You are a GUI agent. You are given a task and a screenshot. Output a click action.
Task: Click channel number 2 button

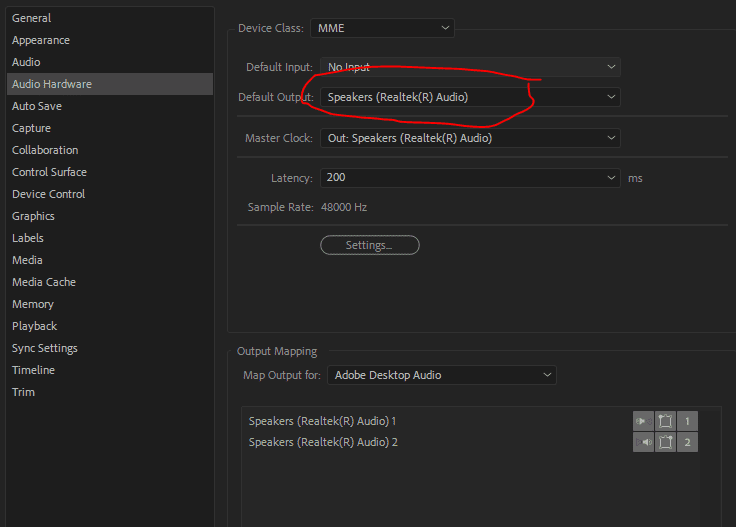coord(687,442)
